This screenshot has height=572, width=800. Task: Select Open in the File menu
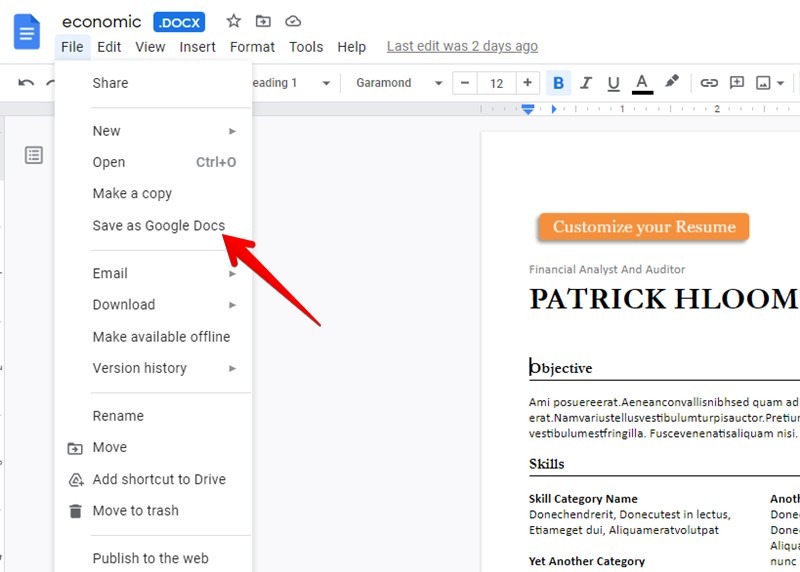click(x=153, y=162)
